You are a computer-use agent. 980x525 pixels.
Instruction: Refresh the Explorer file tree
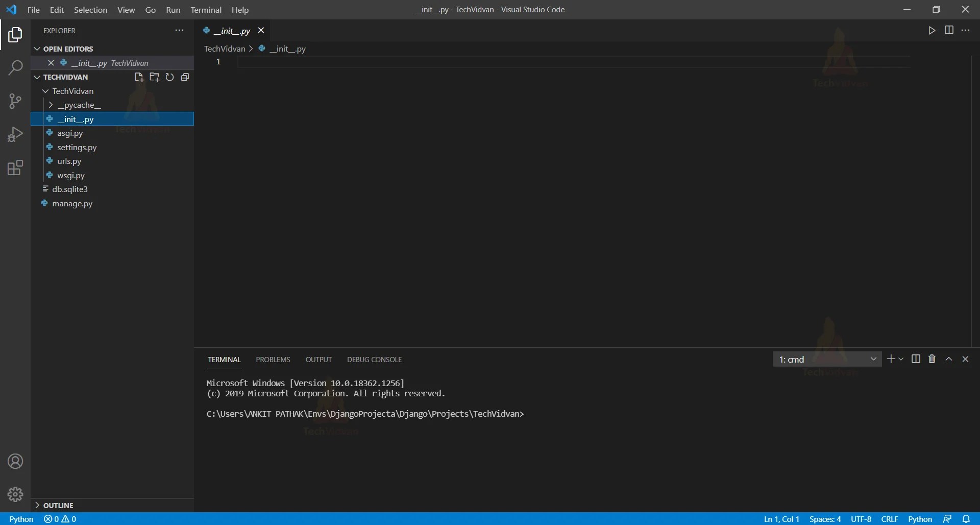point(169,77)
